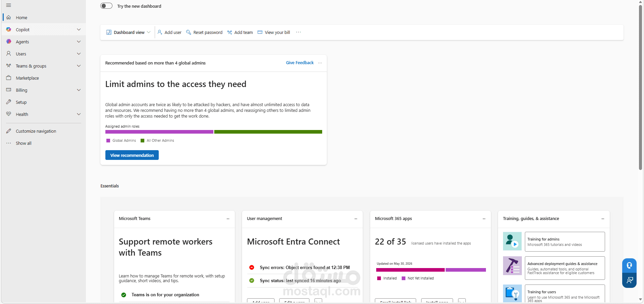Select Home in the navigation
Viewport: 644px width, 304px height.
click(44, 17)
